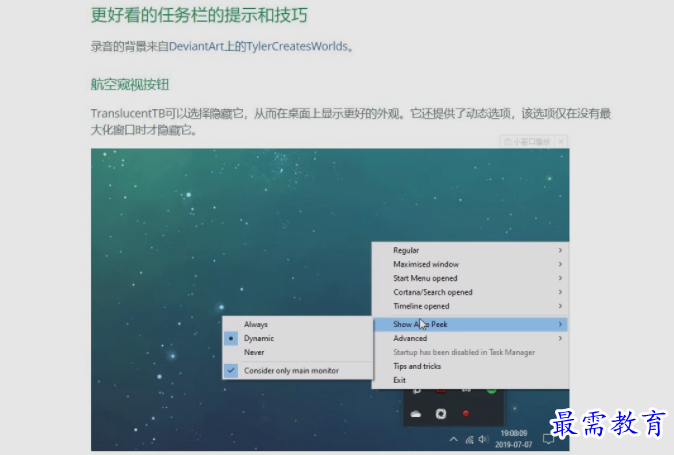Expand the Show Aero Peek submenu arrow
Image resolution: width=674 pixels, height=455 pixels.
pyautogui.click(x=560, y=324)
